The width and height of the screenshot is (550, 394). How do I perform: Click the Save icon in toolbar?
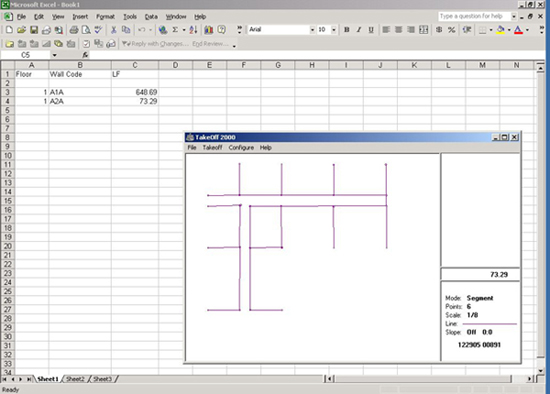tap(34, 30)
